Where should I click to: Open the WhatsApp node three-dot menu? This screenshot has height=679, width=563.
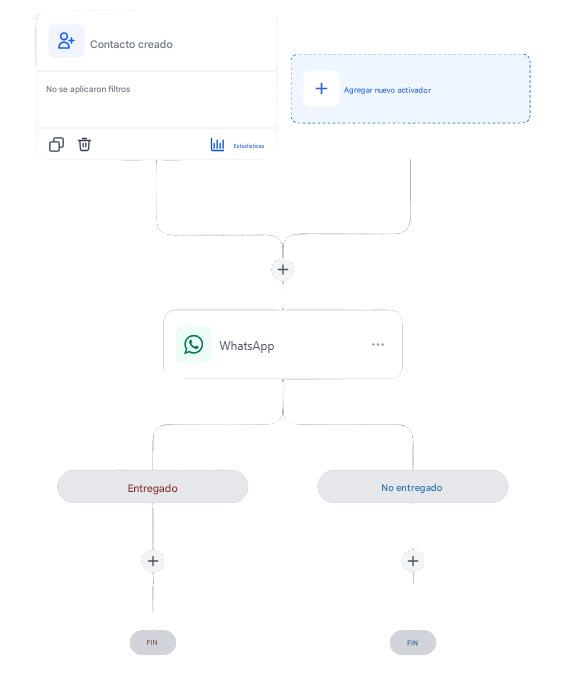pyautogui.click(x=378, y=345)
